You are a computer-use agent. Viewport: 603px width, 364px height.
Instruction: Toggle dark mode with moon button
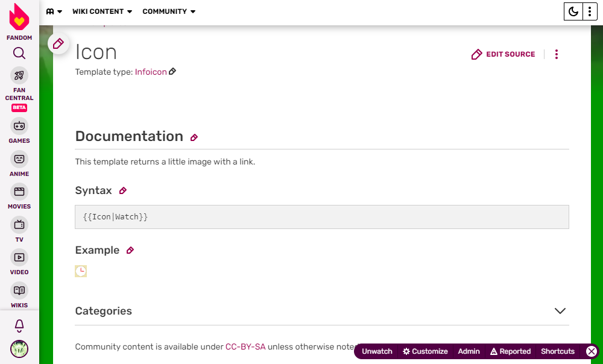(573, 11)
